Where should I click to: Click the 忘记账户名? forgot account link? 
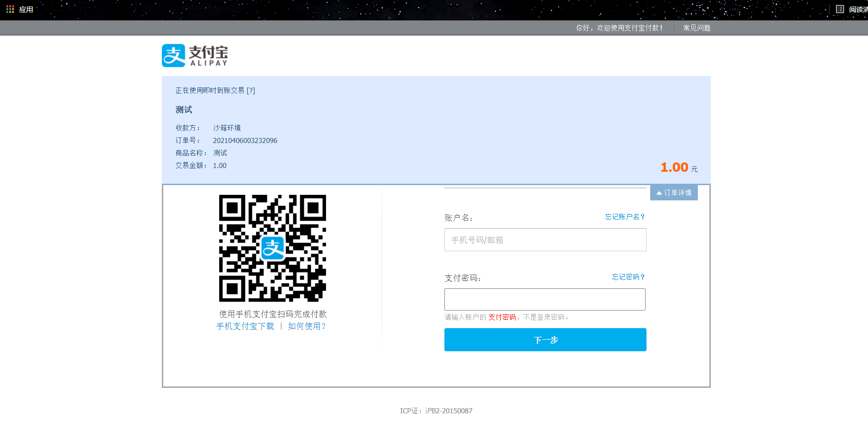tap(624, 217)
